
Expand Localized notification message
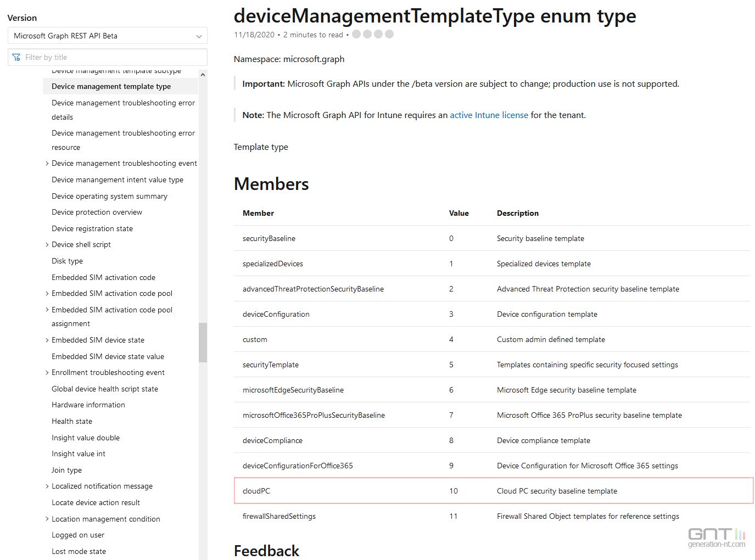[x=47, y=486]
